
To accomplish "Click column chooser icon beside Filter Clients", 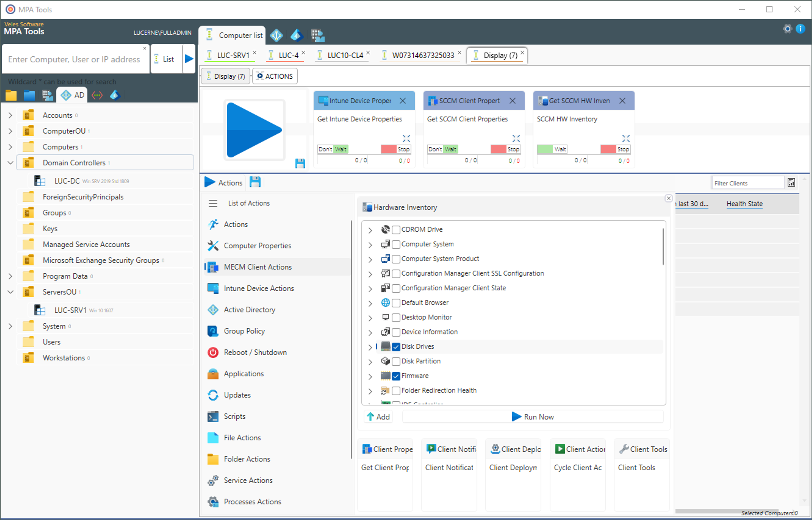I will click(x=791, y=183).
